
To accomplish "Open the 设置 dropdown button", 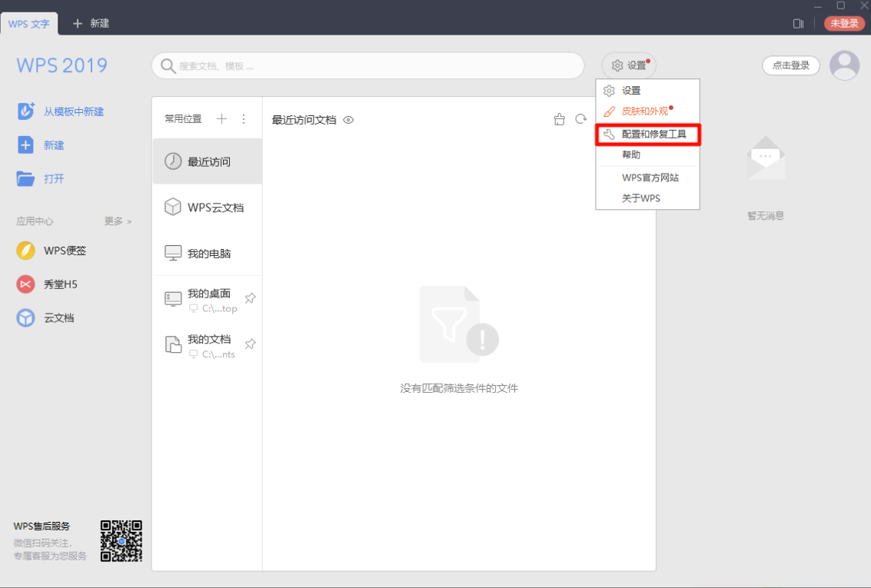I will 629,65.
